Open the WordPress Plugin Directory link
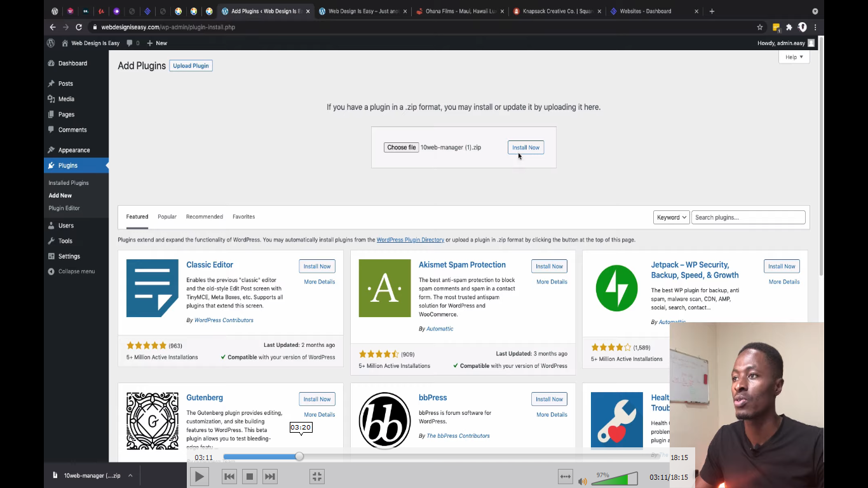Image resolution: width=868 pixels, height=488 pixels. 410,240
